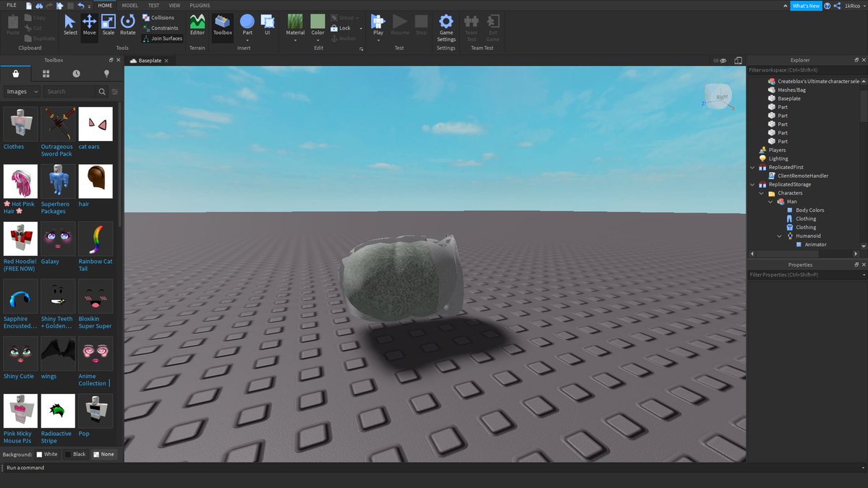
Task: Click the What's New button
Action: [806, 5]
